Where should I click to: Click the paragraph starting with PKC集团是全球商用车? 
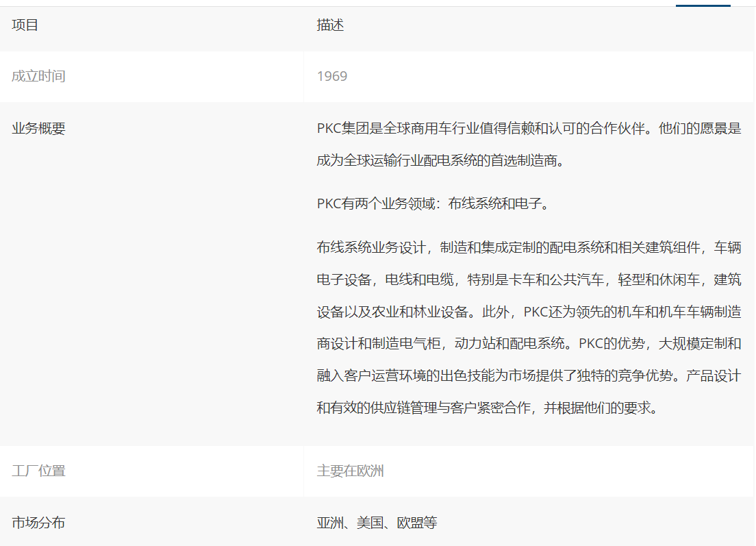pyautogui.click(x=529, y=128)
